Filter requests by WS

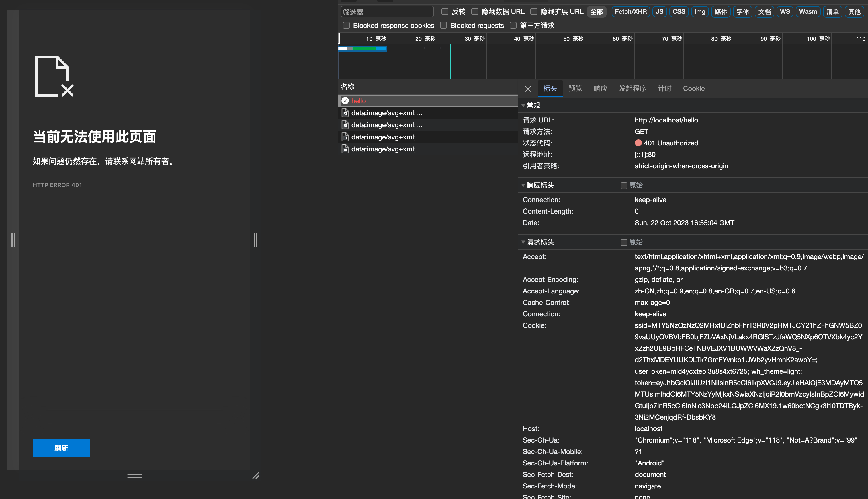pos(785,12)
